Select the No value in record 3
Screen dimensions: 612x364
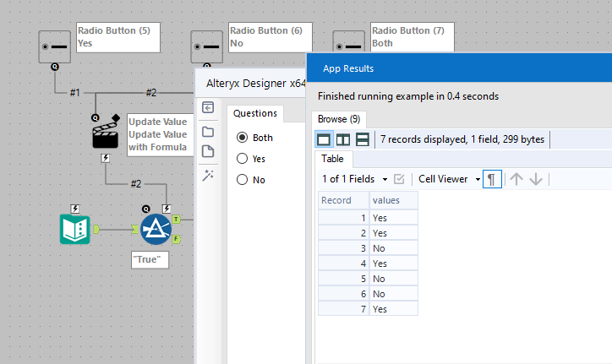click(x=393, y=248)
